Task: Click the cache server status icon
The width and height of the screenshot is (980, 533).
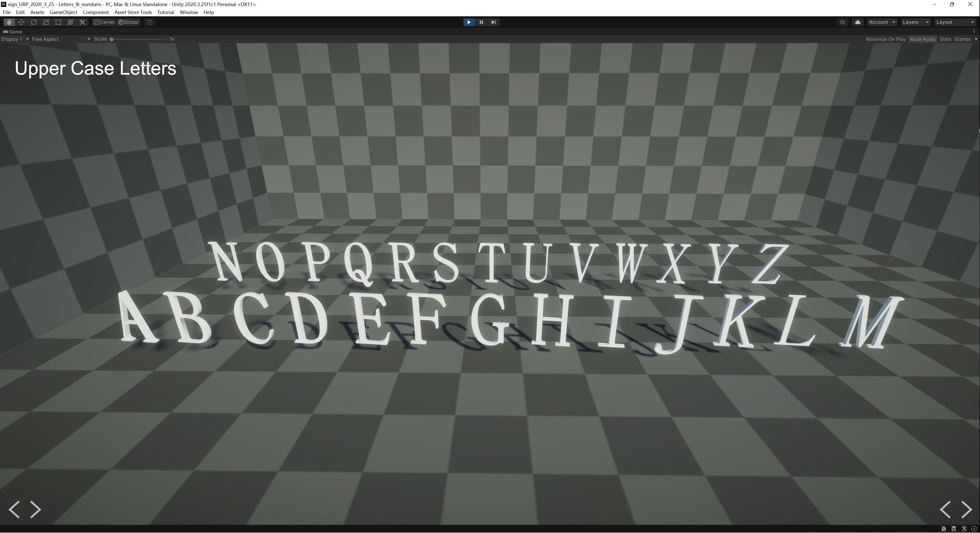Action: (954, 529)
